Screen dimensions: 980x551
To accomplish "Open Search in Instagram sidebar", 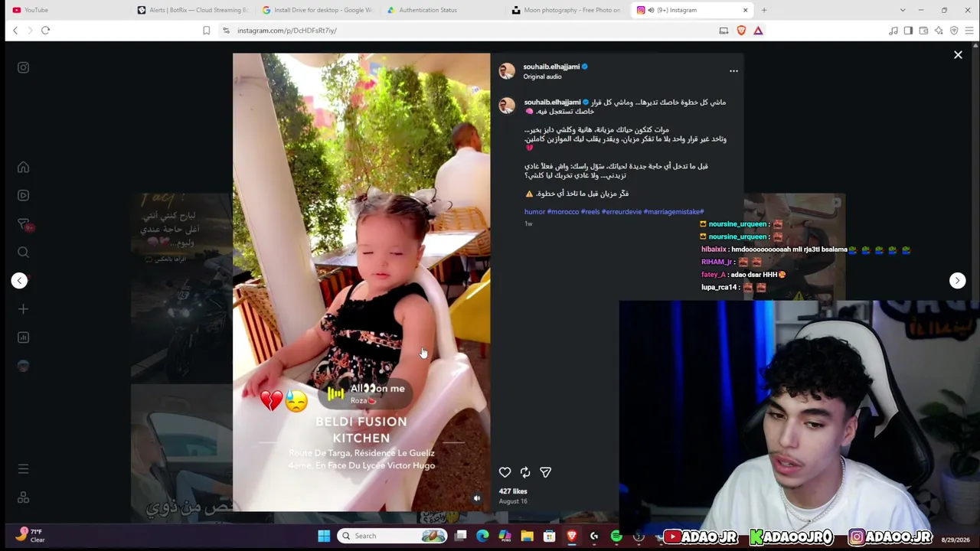I will [x=23, y=252].
